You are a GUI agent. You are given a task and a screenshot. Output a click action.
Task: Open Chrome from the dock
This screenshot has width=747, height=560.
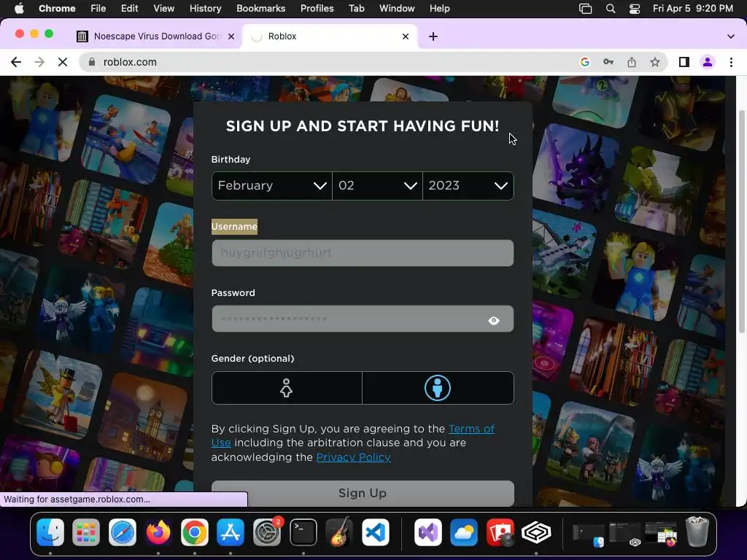(x=194, y=532)
